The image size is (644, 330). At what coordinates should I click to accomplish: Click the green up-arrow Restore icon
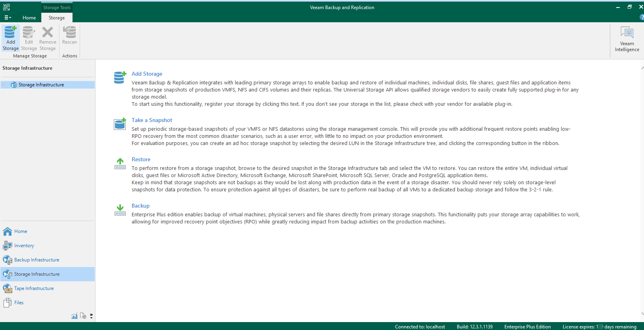[120, 163]
